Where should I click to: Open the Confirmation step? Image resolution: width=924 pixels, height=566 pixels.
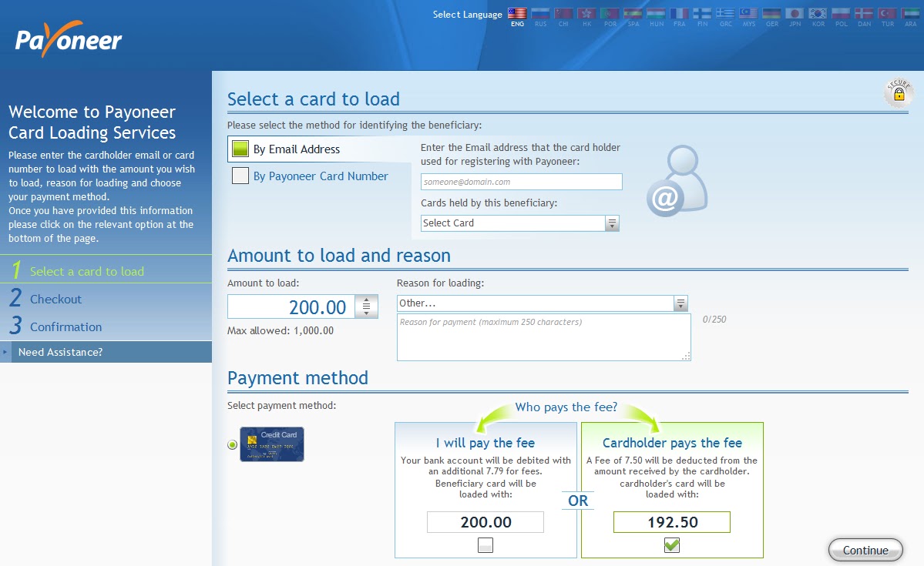(x=66, y=327)
